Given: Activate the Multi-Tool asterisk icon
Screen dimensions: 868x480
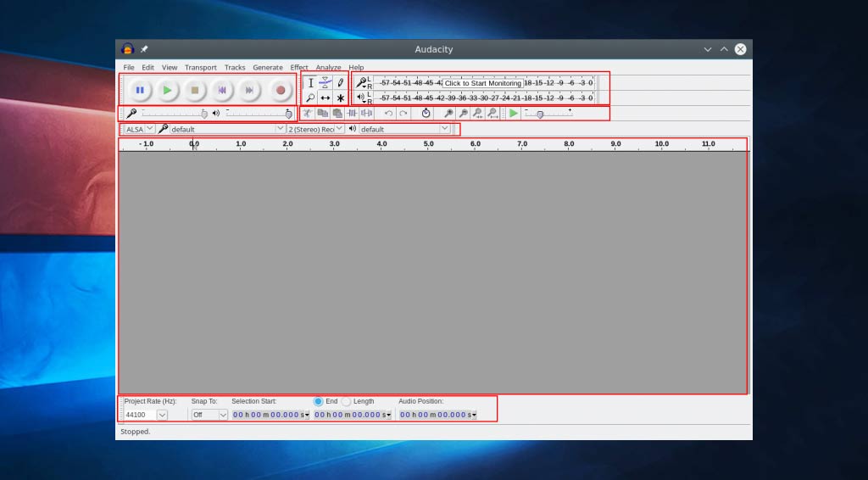Looking at the screenshot, I should [x=340, y=98].
